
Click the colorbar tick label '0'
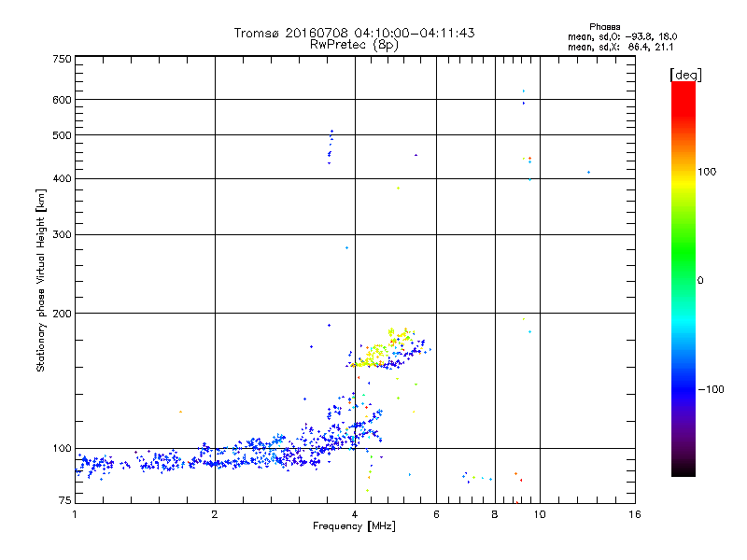pyautogui.click(x=700, y=281)
